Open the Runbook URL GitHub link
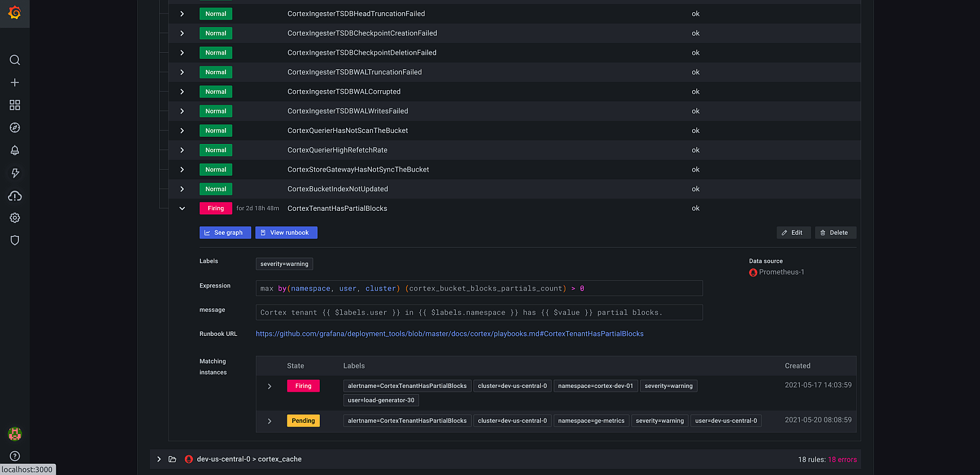The width and height of the screenshot is (980, 475). click(449, 334)
